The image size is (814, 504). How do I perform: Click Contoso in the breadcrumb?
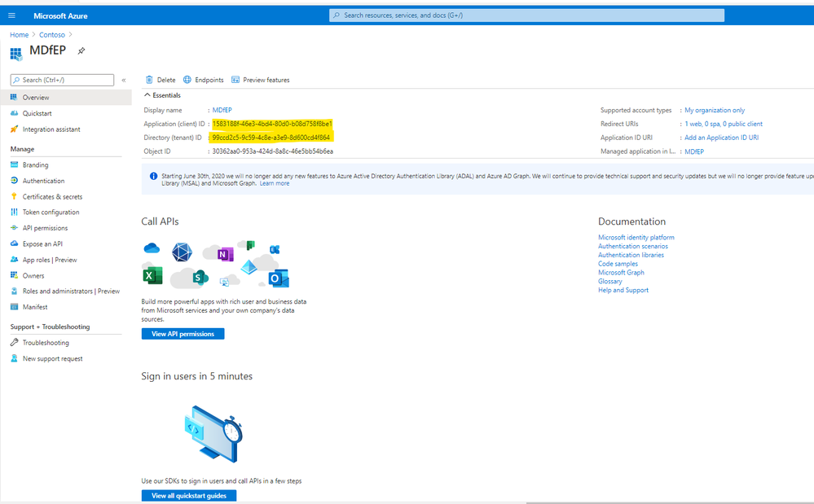point(52,35)
